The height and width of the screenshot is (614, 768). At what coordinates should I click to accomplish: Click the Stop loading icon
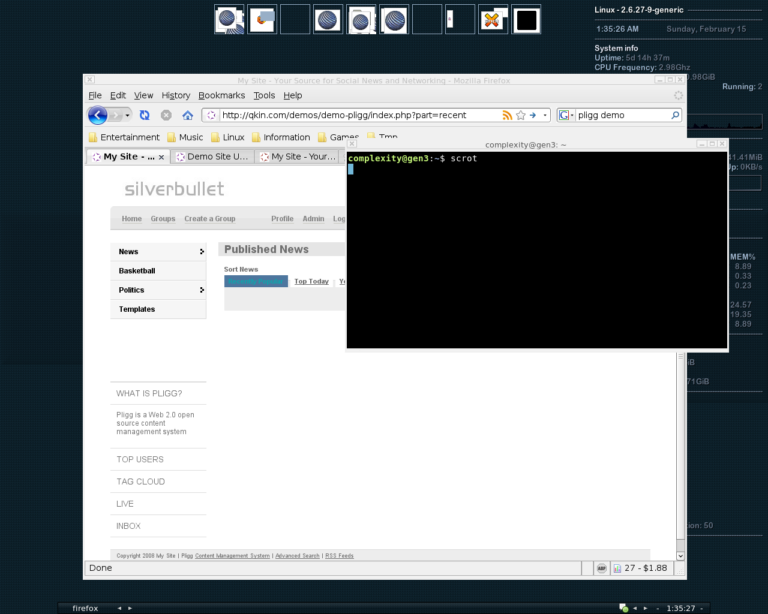166,115
